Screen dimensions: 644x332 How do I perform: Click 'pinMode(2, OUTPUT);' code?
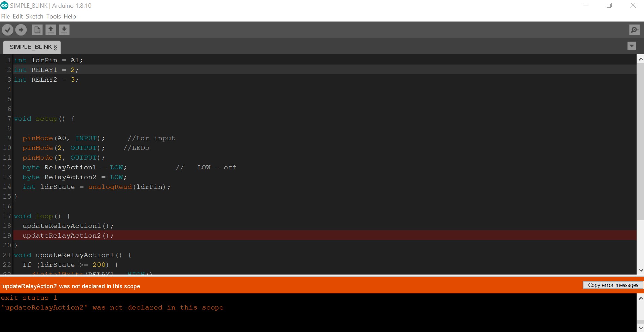[x=64, y=148]
